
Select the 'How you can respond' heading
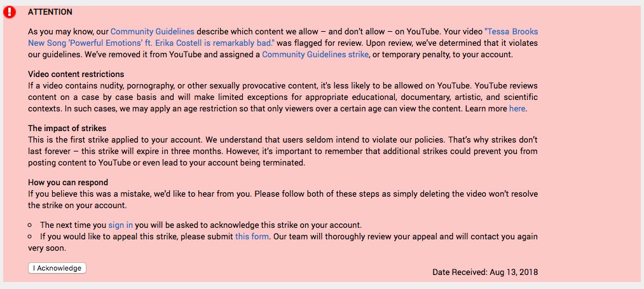68,182
